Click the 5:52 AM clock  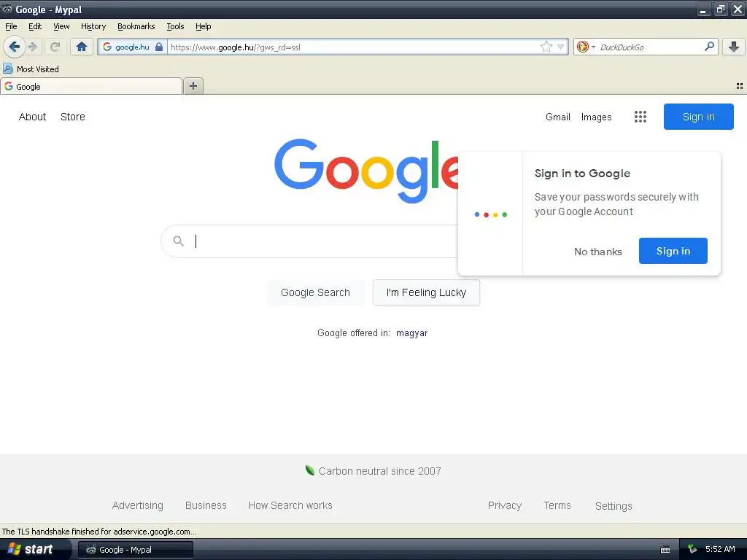point(720,549)
